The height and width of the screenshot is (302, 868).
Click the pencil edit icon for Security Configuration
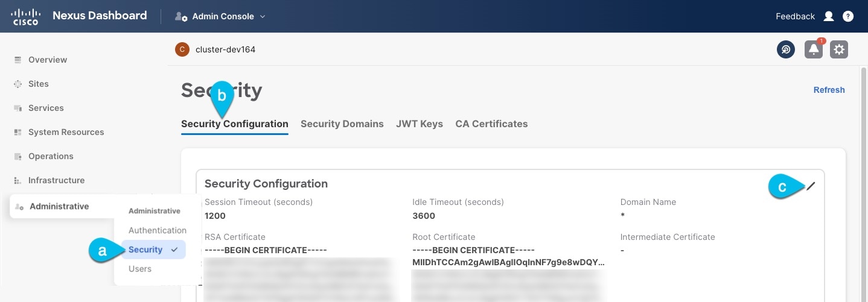pos(811,186)
